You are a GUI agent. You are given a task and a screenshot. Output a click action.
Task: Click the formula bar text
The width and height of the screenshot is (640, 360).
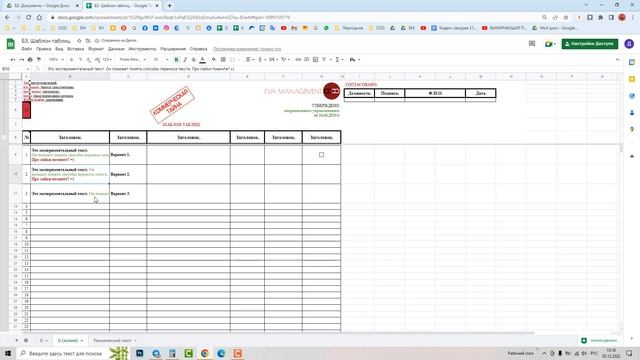pos(141,69)
